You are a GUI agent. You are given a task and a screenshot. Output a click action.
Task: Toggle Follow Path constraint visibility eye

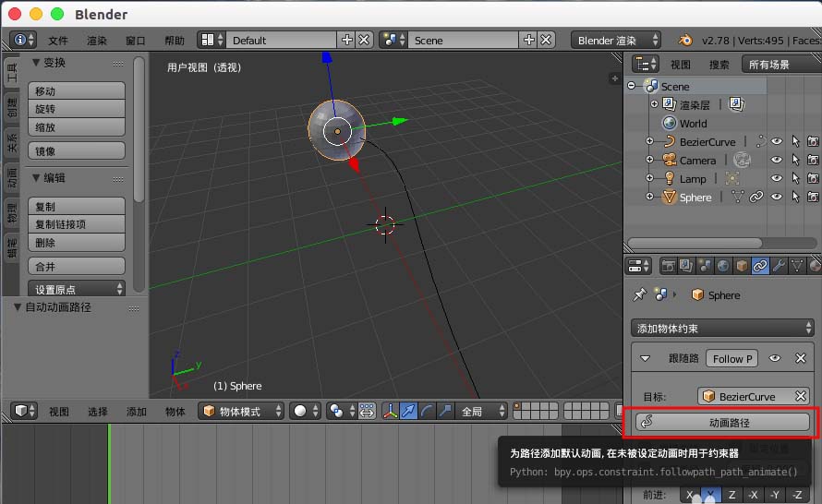click(x=775, y=358)
